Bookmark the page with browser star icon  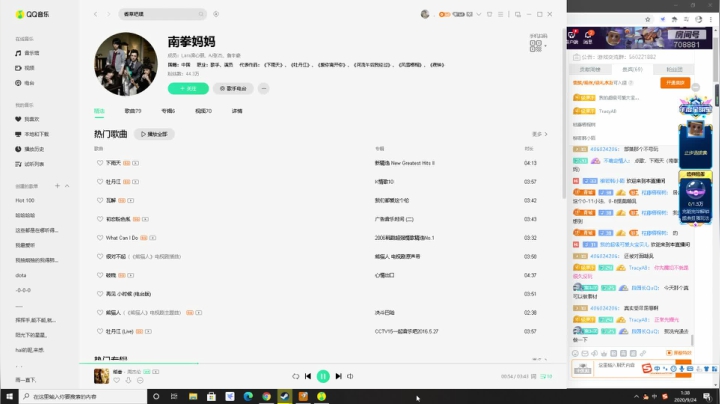(647, 19)
